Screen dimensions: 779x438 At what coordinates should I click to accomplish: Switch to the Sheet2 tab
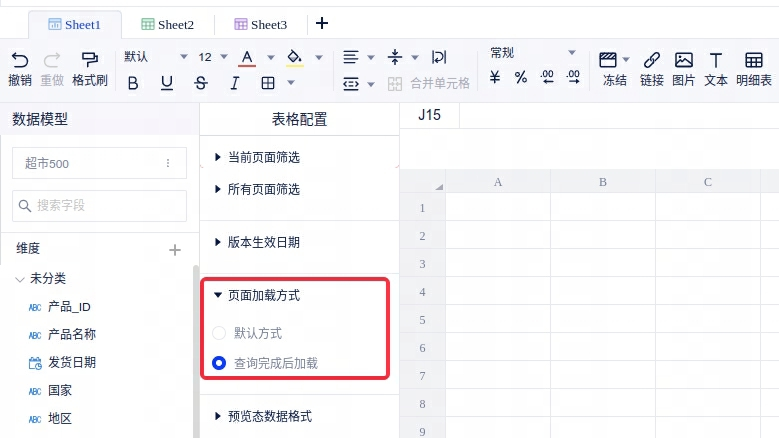click(x=168, y=24)
